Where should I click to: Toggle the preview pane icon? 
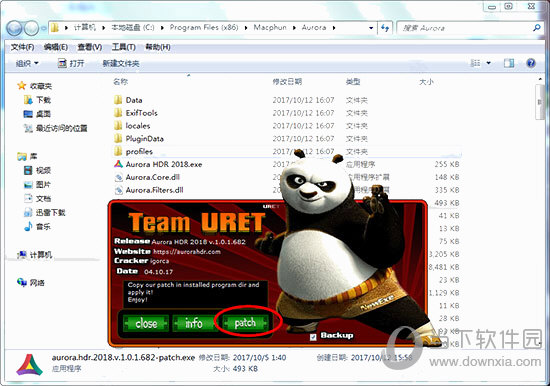click(509, 63)
